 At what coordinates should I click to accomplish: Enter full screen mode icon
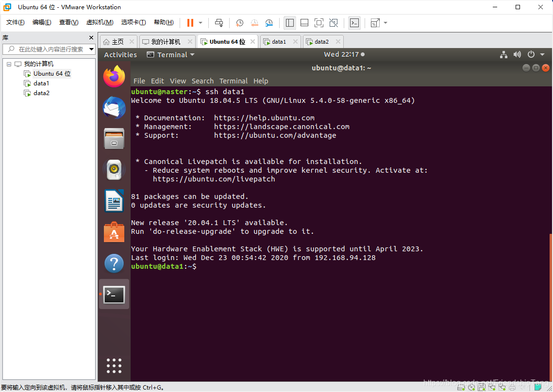319,23
